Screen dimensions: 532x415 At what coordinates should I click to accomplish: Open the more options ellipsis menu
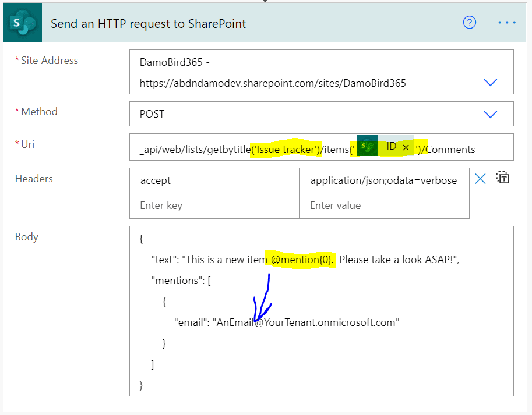point(506,23)
